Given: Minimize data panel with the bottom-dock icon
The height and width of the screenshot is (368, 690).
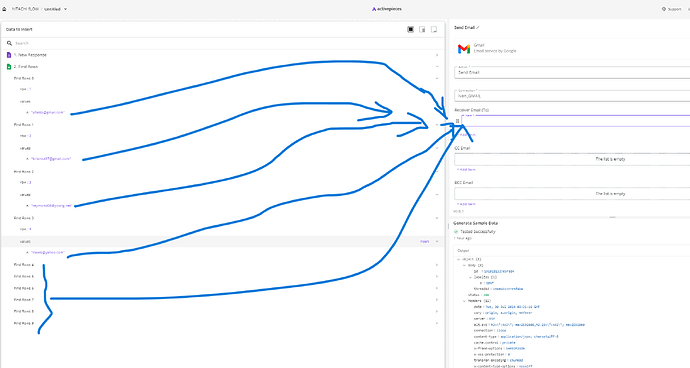Looking at the screenshot, I should [434, 29].
